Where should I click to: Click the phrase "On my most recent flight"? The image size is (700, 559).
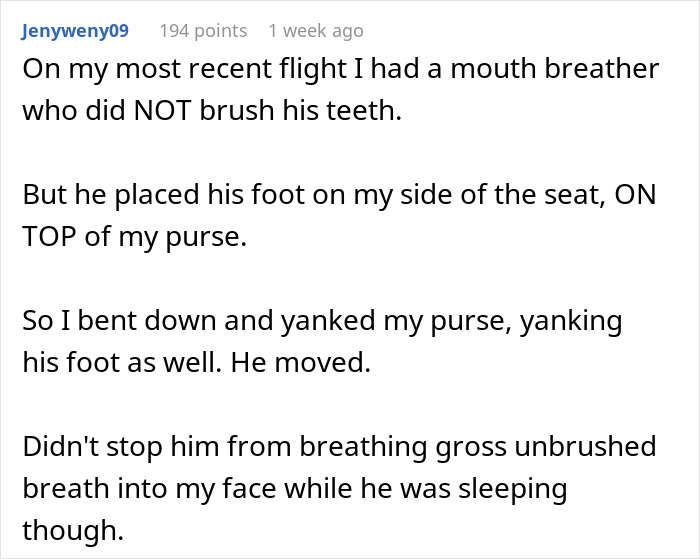coord(144,70)
